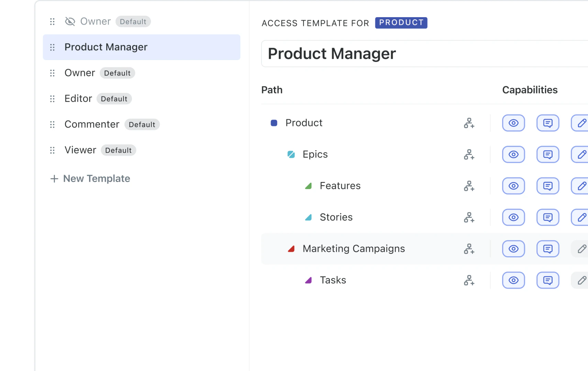
Task: Click the drag handle next to Editor
Action: click(52, 99)
